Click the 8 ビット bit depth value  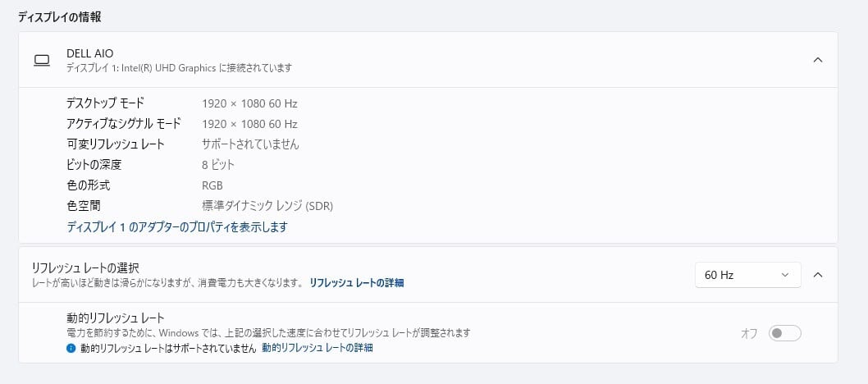[218, 165]
